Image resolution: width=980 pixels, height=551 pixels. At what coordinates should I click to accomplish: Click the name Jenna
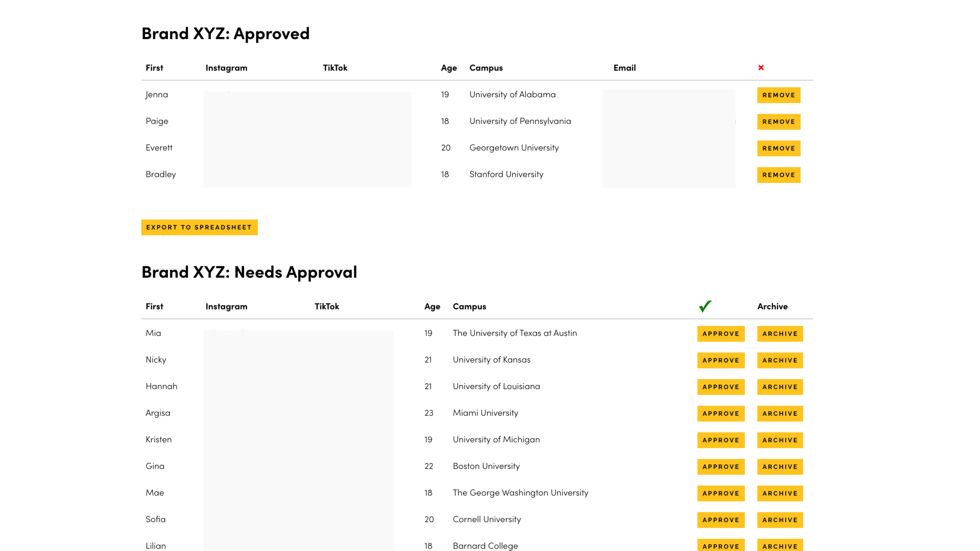(156, 95)
